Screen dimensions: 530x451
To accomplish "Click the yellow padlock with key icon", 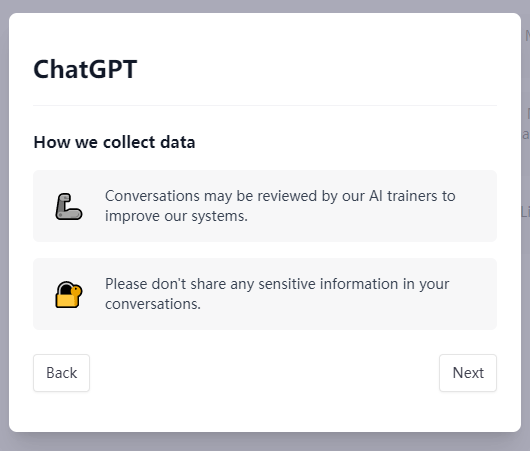I will click(69, 294).
